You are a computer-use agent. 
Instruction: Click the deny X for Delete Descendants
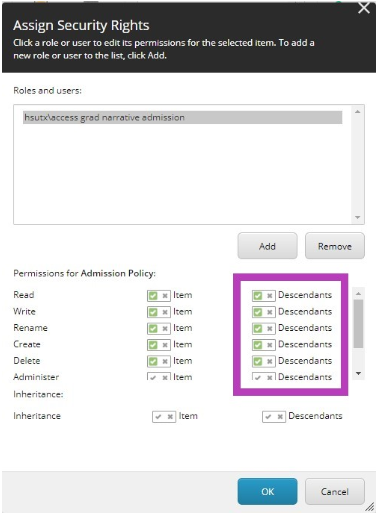click(x=270, y=361)
